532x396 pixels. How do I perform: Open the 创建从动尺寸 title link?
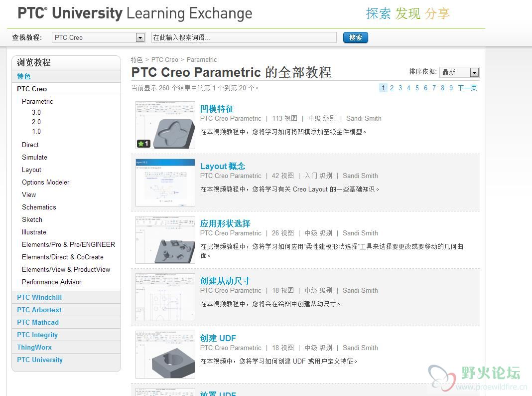(225, 281)
